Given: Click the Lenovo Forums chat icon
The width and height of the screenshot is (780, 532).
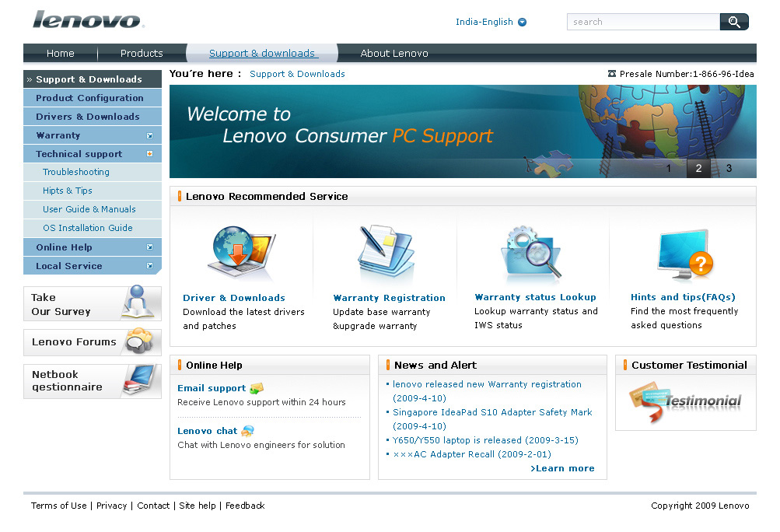Looking at the screenshot, I should tap(138, 341).
